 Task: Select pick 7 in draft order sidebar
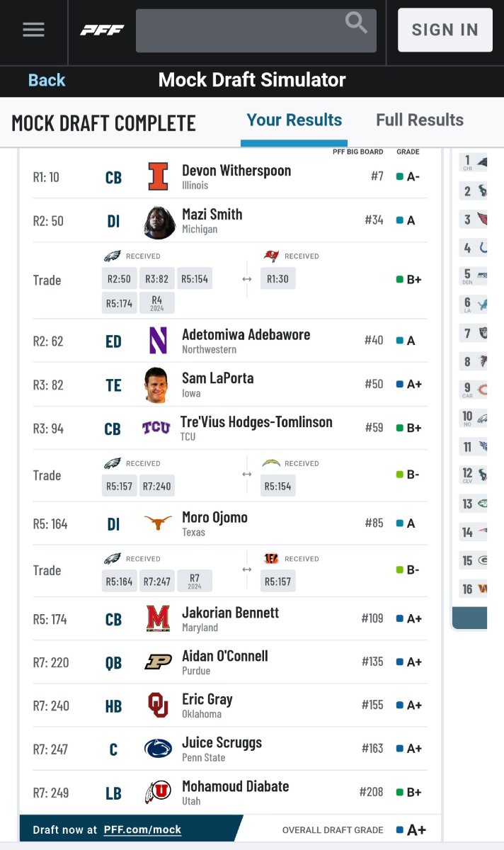pos(474,333)
